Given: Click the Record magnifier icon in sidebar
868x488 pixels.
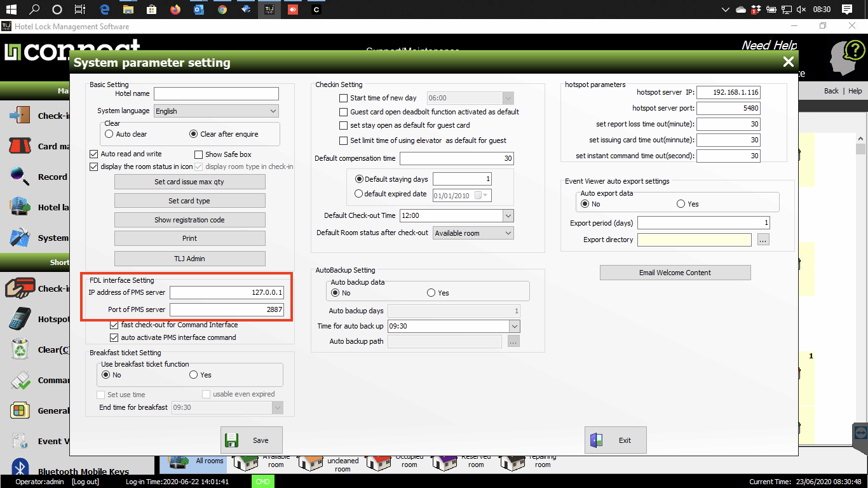Looking at the screenshot, I should pos(20,177).
